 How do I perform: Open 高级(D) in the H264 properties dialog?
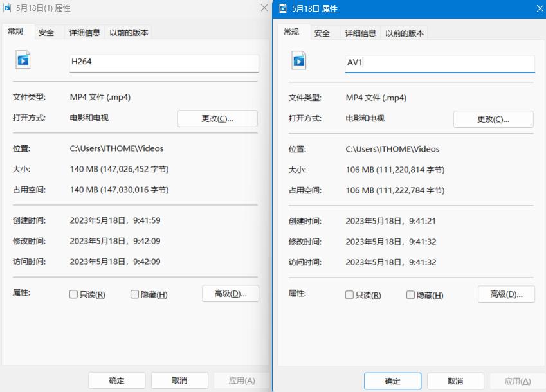230,294
